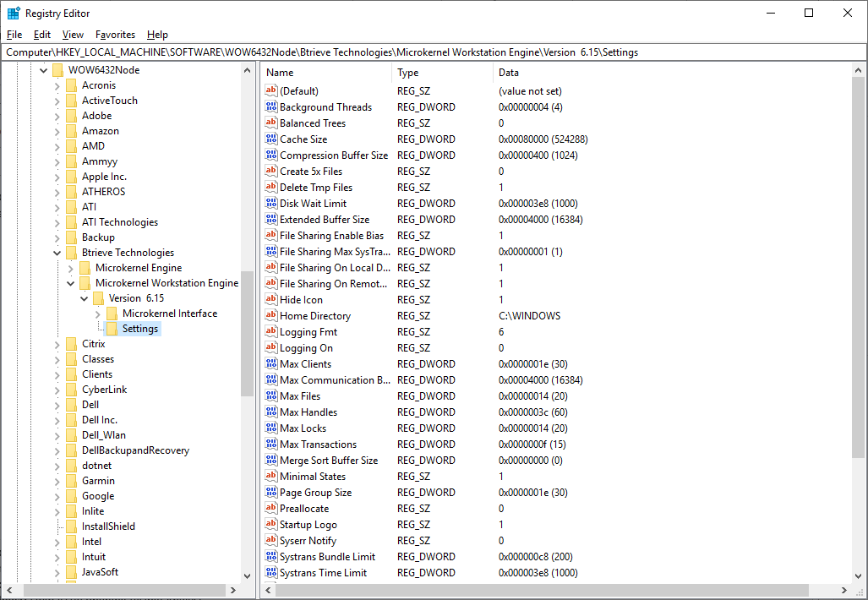Viewport: 868px width, 600px height.
Task: Expand the Intel registry key
Action: click(x=57, y=542)
